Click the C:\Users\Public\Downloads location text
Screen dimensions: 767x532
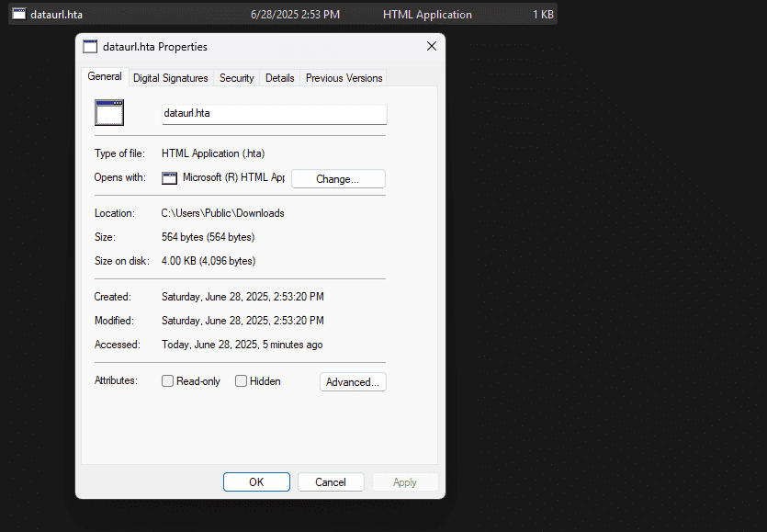pos(222,213)
